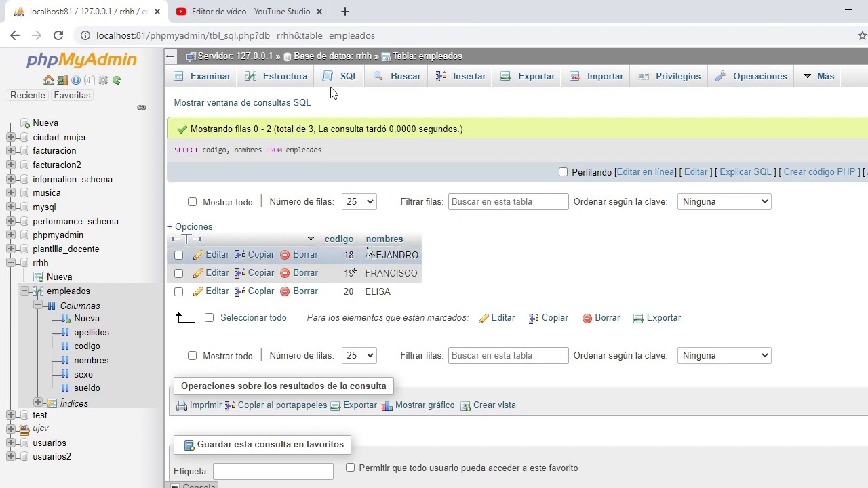Open the lower Ordenar según la clave dropdown

[724, 355]
